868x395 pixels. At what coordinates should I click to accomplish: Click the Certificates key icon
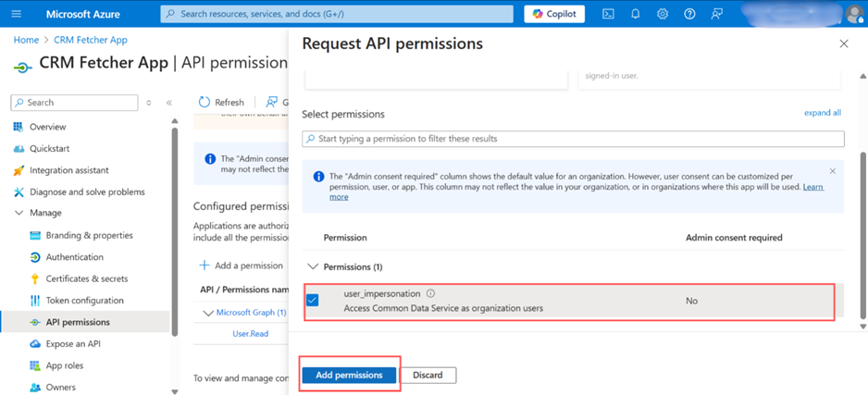(35, 278)
